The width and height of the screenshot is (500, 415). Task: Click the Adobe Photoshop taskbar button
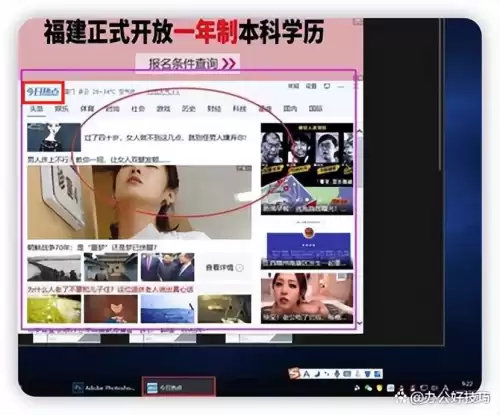tap(105, 388)
